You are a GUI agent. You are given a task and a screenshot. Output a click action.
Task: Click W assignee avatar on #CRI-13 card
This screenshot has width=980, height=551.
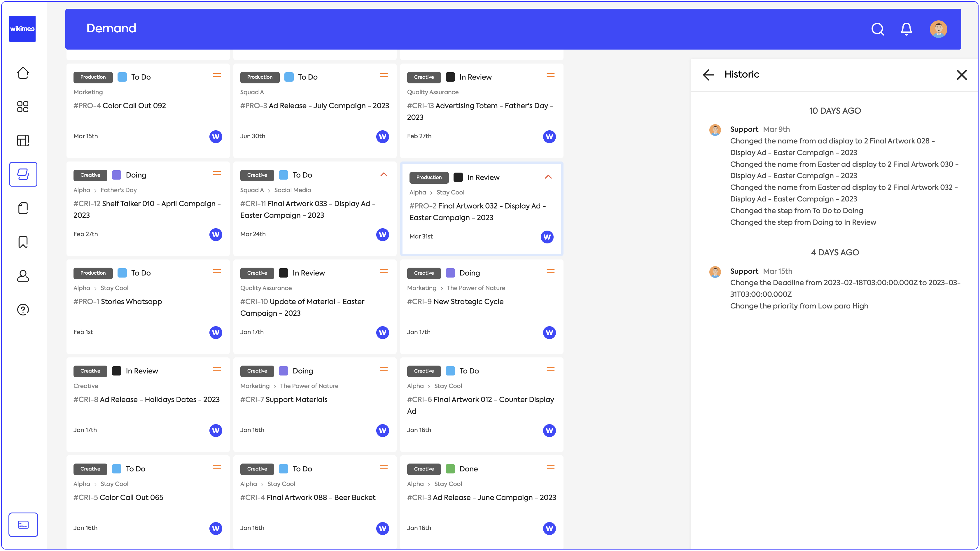click(x=549, y=136)
